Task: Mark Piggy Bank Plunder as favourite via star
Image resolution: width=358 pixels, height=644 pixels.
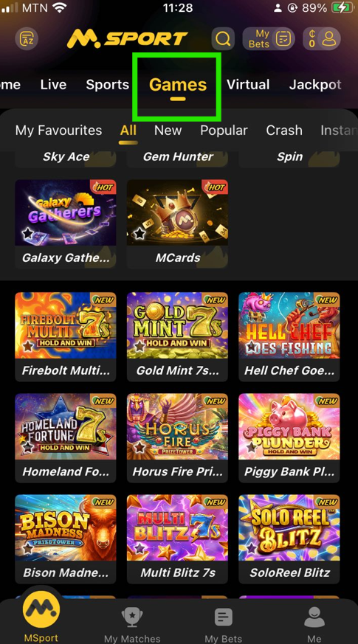Action: pos(252,447)
